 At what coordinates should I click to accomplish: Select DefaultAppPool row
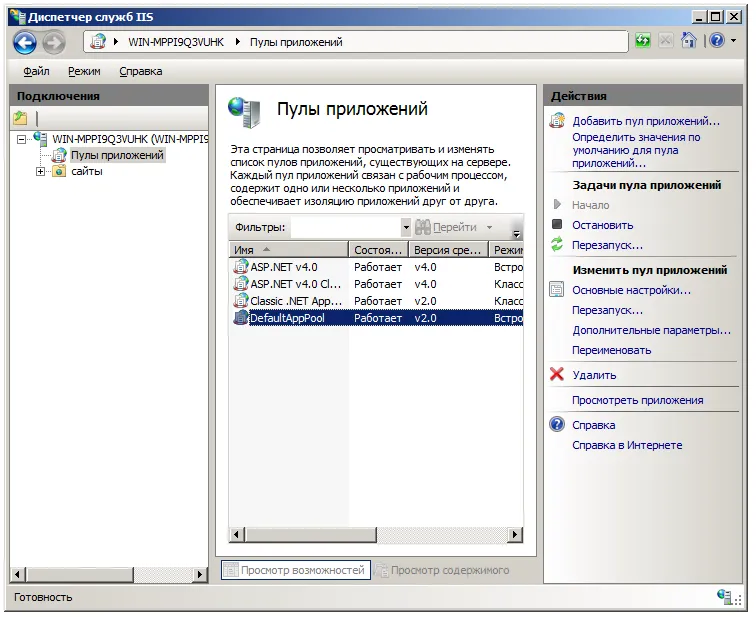tap(377, 318)
